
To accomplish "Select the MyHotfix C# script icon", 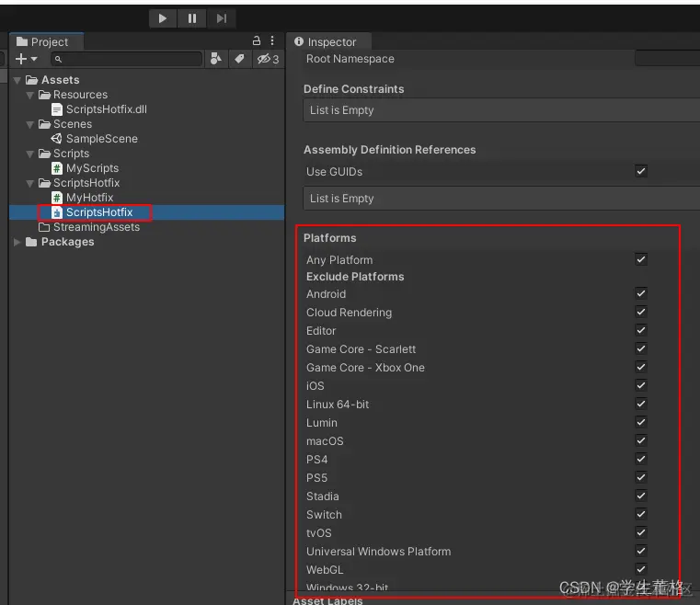I will click(x=57, y=198).
